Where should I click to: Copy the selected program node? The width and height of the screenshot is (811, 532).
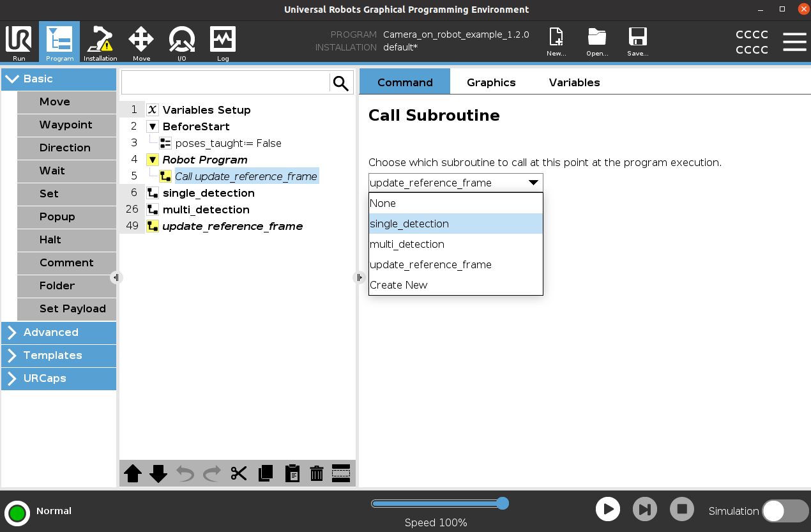(x=266, y=474)
